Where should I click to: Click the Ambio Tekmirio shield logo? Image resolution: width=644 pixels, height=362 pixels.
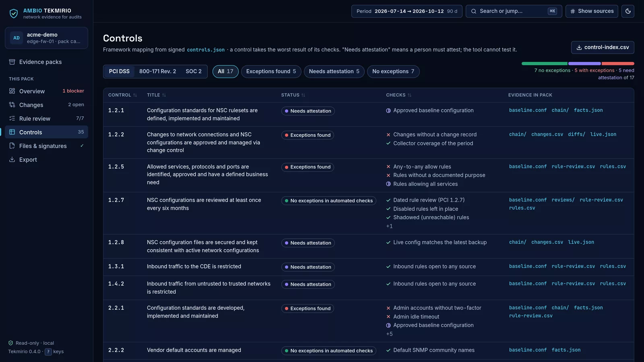click(x=14, y=14)
